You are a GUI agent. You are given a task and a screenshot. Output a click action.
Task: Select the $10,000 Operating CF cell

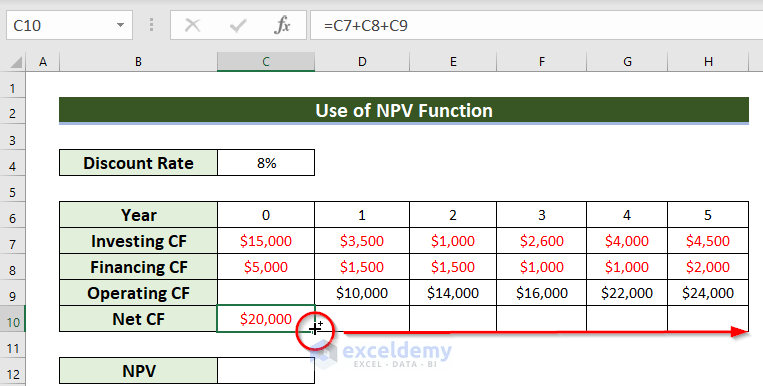point(362,293)
